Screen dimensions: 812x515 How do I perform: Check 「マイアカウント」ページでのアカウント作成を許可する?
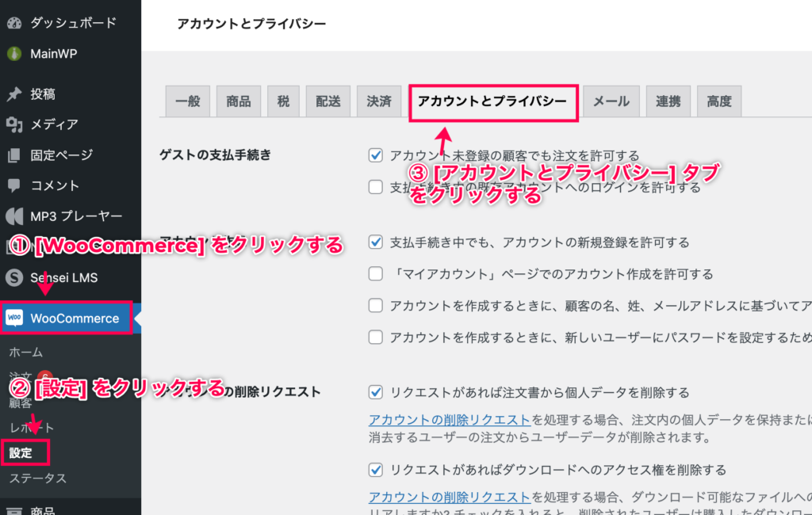click(375, 274)
